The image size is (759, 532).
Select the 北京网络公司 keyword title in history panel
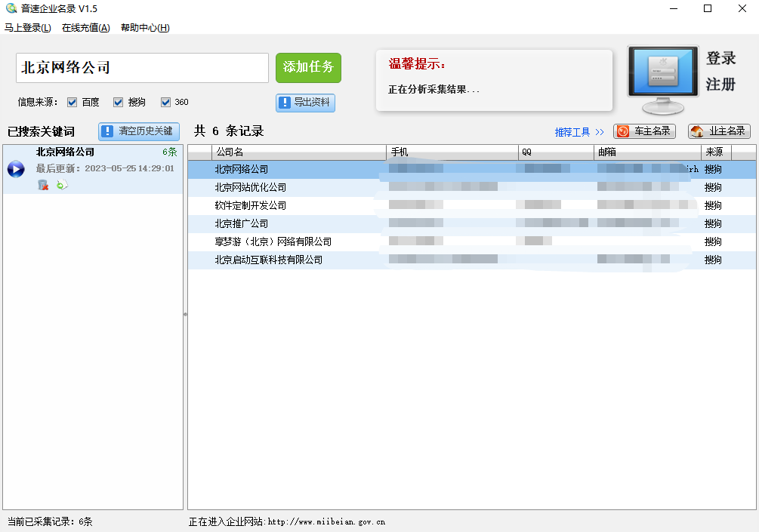click(x=66, y=152)
